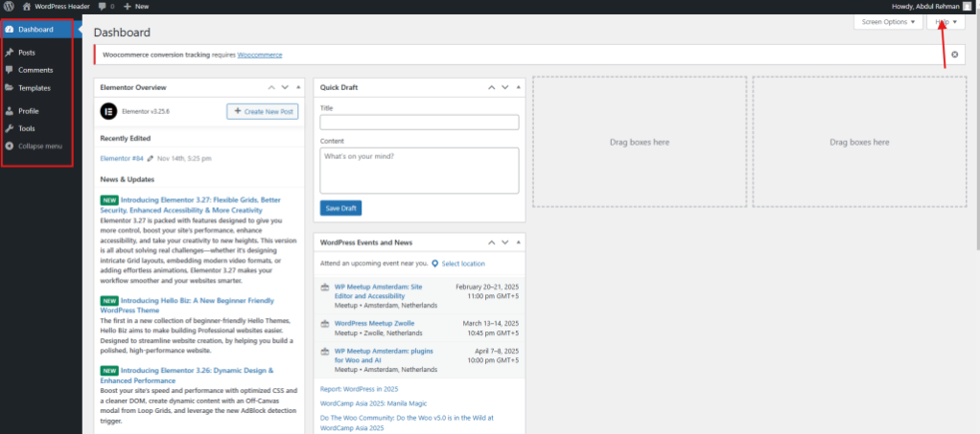Follow the Woocommerce link in the notice
Image resolution: width=980 pixels, height=434 pixels.
[259, 55]
